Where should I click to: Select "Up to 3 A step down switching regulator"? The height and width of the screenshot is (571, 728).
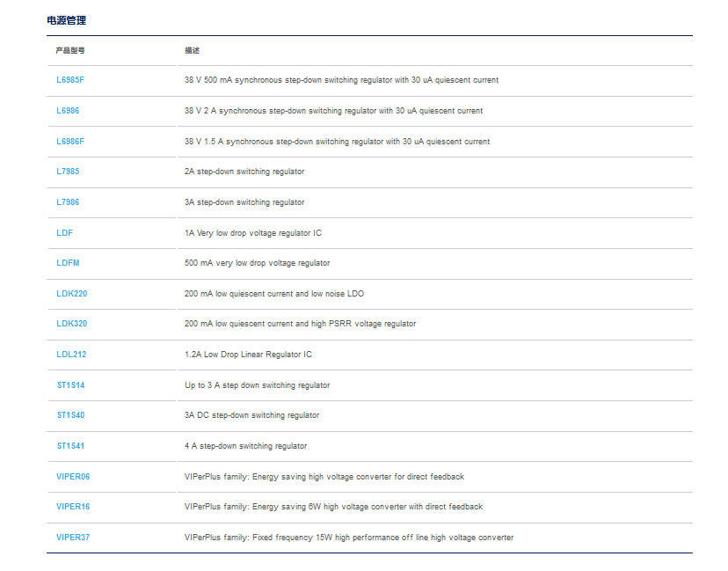point(258,385)
